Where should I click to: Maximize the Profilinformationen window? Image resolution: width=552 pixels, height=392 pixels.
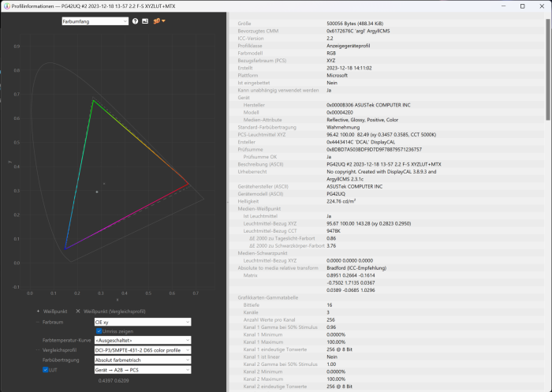coord(522,6)
